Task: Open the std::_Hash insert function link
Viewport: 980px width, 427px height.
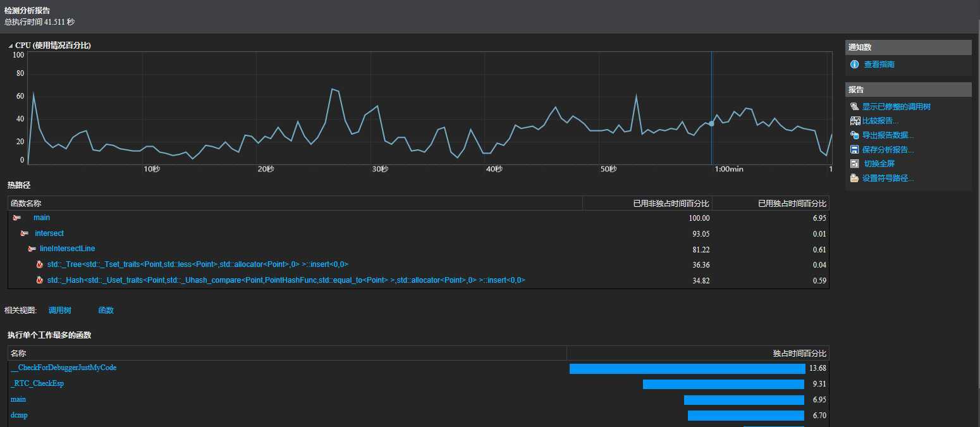Action: [x=286, y=280]
